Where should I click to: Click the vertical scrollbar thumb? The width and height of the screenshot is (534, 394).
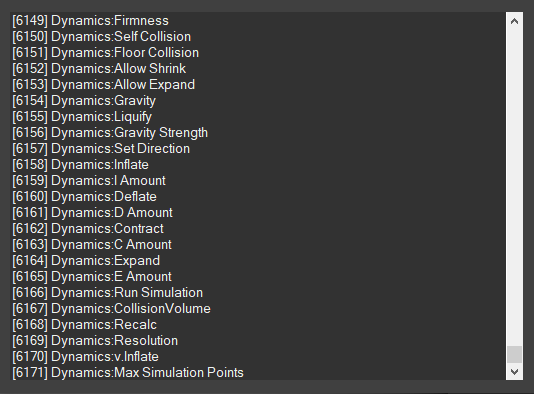[x=514, y=354]
